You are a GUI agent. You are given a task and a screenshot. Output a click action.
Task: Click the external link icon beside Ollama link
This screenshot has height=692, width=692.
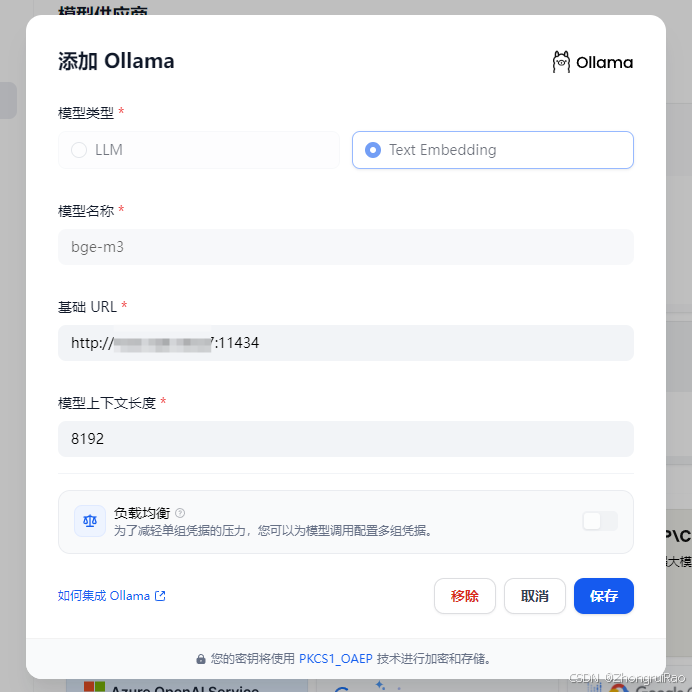[160, 596]
